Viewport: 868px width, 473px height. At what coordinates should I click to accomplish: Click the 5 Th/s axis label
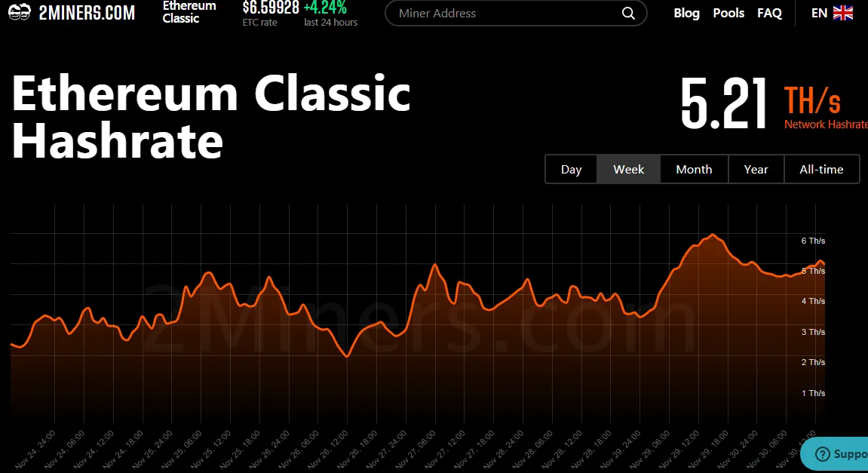[813, 271]
